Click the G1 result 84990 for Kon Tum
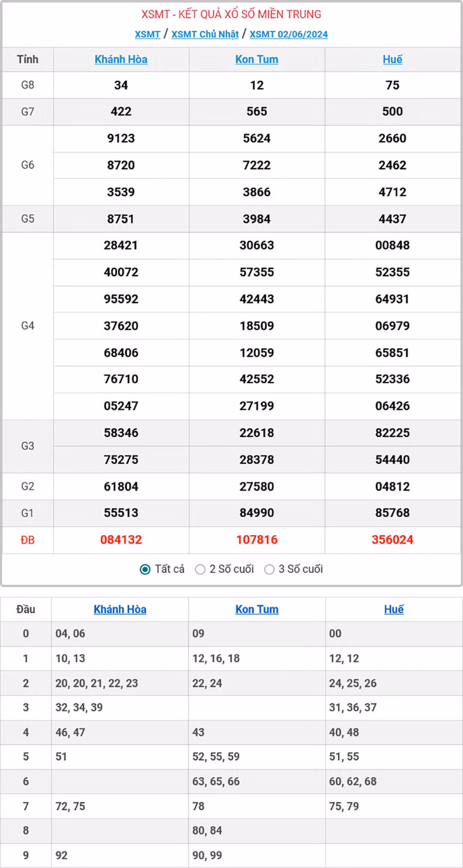 point(257,513)
